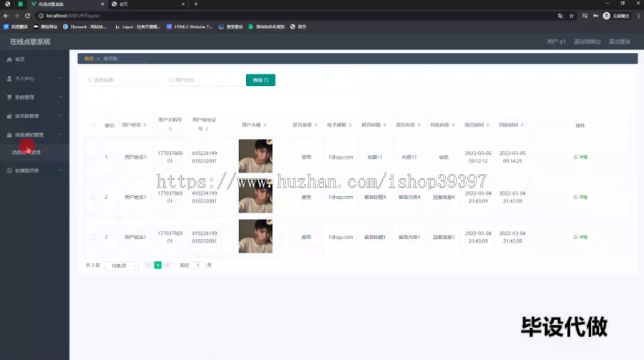The width and height of the screenshot is (644, 360).
Task: Open the 10条/页 page size dropdown
Action: (x=122, y=266)
